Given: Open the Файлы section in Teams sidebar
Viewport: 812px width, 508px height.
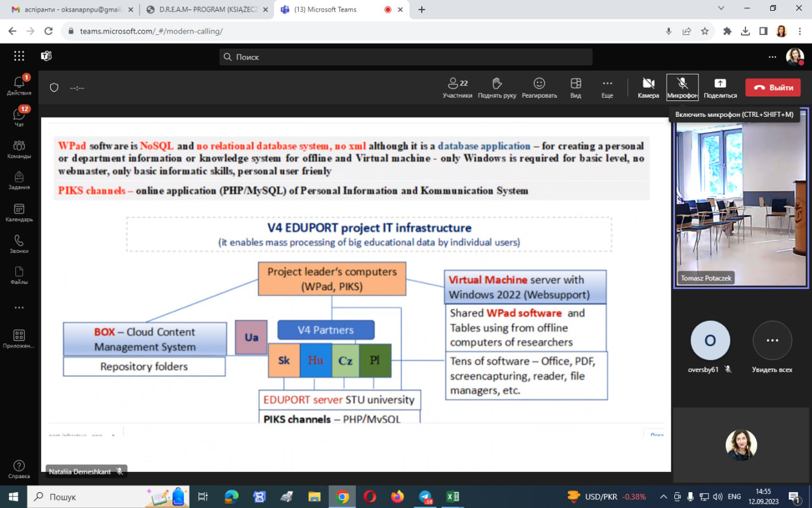Looking at the screenshot, I should [x=19, y=275].
